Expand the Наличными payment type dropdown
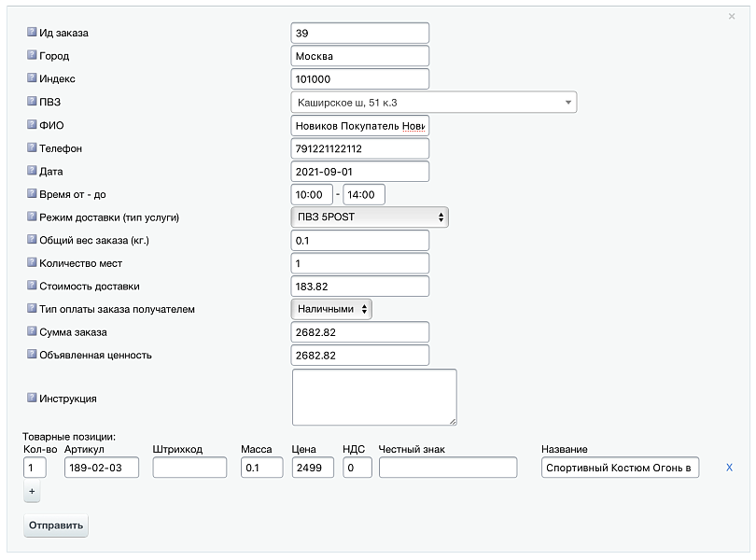The image size is (756, 560). pos(332,309)
